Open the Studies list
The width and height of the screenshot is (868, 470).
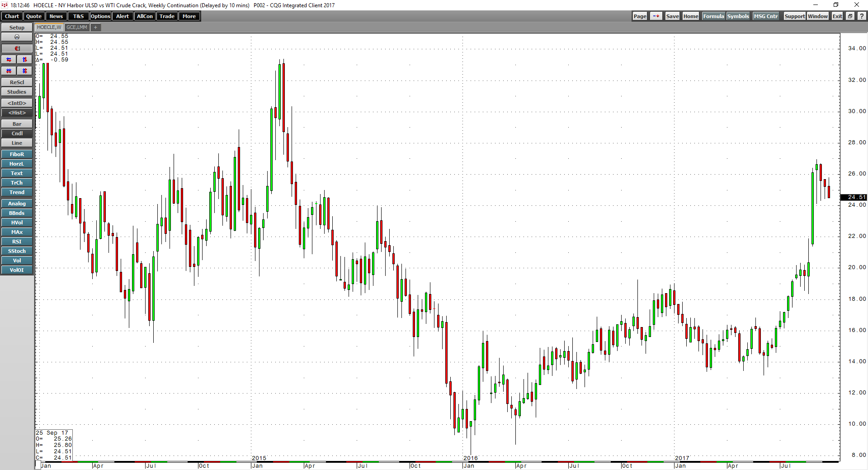tap(17, 92)
